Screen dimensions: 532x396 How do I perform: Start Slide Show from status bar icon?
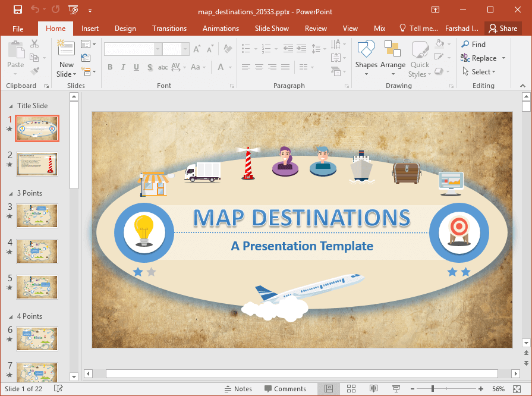pyautogui.click(x=396, y=389)
